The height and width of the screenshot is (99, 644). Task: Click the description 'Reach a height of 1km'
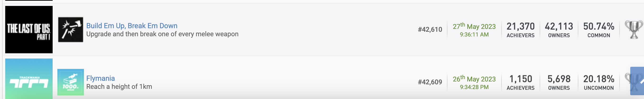pos(119,86)
